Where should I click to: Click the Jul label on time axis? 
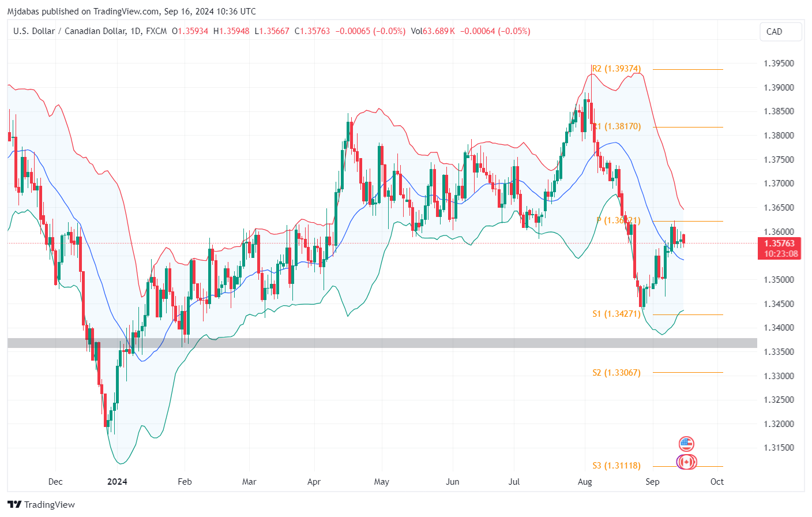pos(514,482)
